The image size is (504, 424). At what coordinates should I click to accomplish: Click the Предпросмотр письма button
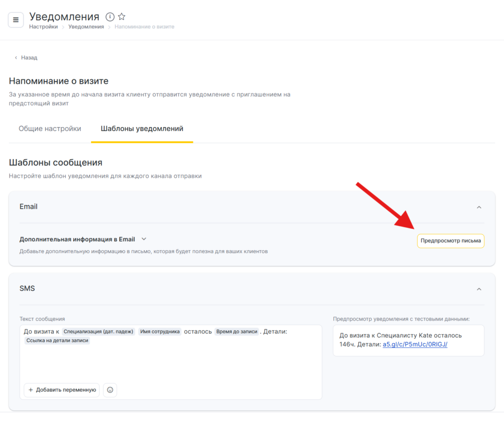point(450,241)
